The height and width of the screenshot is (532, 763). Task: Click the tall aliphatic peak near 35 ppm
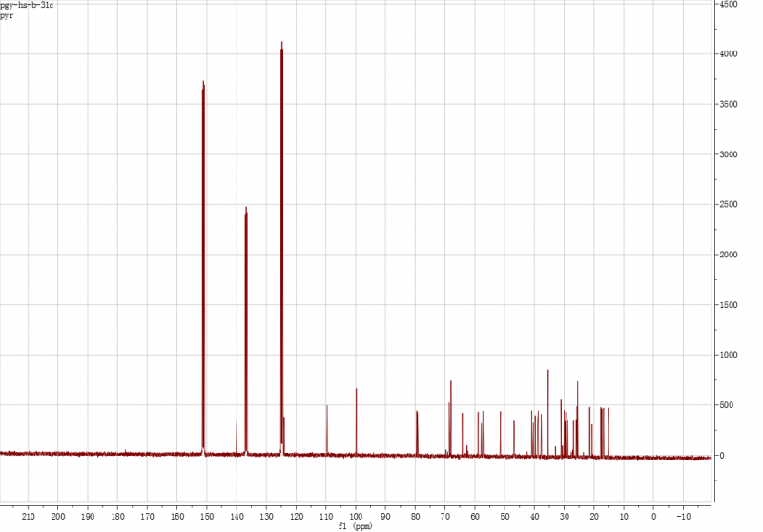(548, 413)
